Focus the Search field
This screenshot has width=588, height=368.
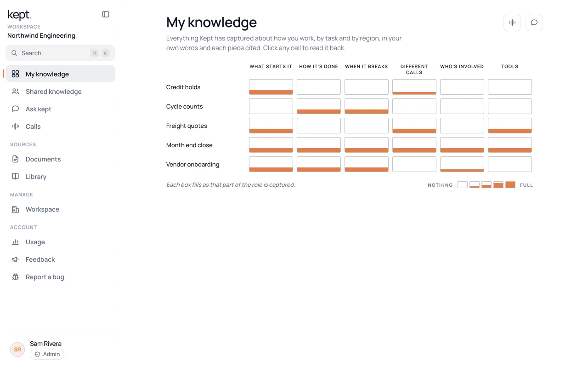[60, 53]
